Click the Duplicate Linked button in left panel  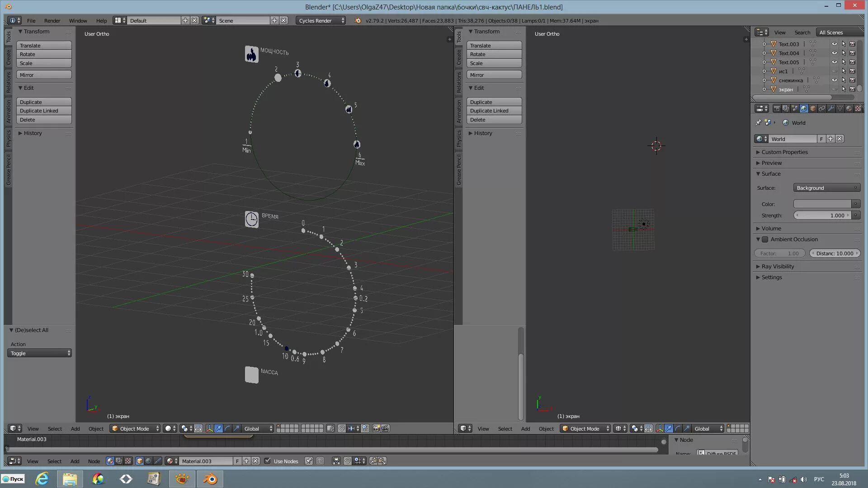44,111
